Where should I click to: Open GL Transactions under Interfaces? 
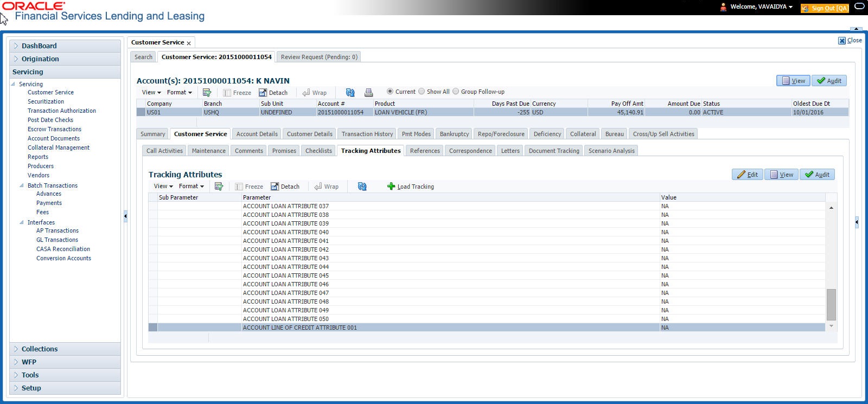[57, 240]
